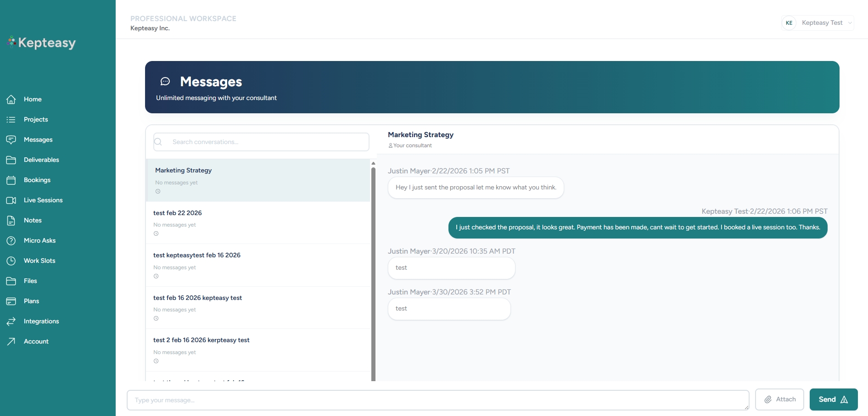Select the Live Sessions camera icon

coord(11,200)
